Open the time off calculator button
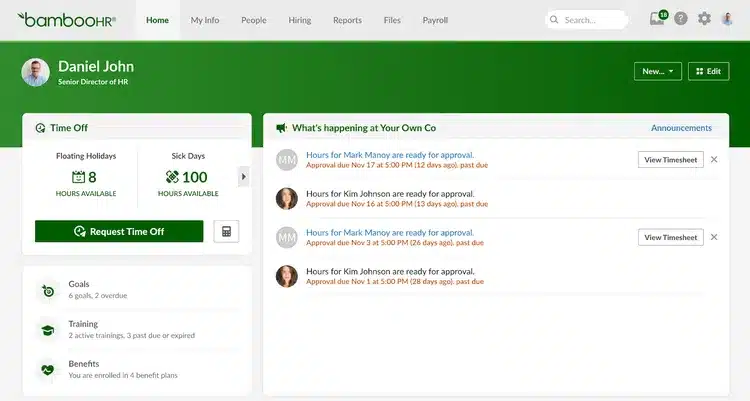The image size is (750, 401). [226, 232]
